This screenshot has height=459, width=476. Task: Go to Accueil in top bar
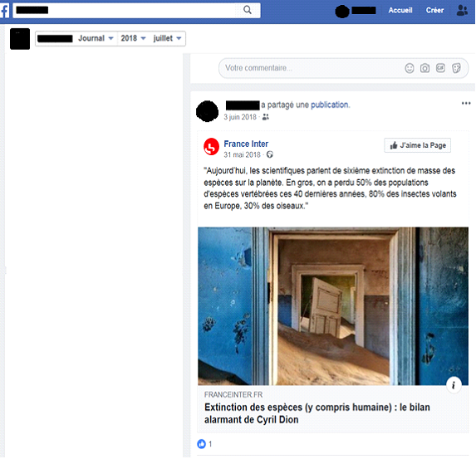[x=400, y=10]
